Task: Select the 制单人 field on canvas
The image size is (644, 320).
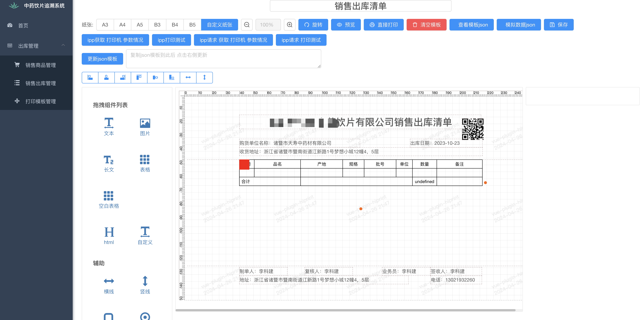Action: click(x=263, y=271)
